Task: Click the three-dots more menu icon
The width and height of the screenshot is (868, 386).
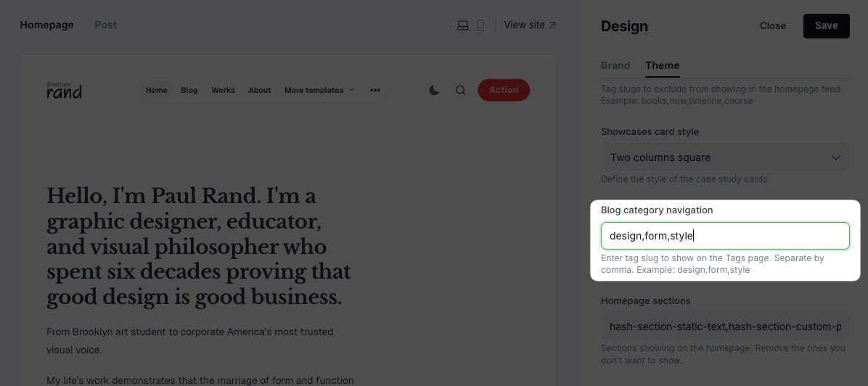Action: pos(375,91)
